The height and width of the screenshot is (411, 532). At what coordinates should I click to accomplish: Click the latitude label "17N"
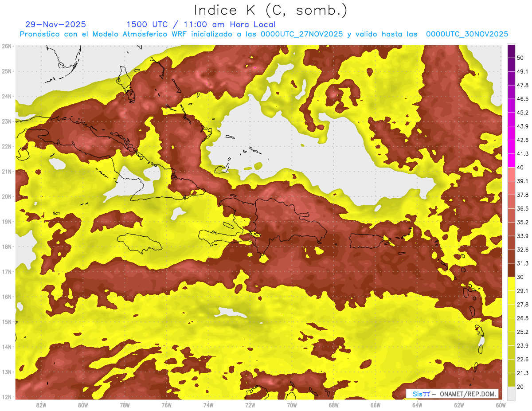pyautogui.click(x=7, y=272)
